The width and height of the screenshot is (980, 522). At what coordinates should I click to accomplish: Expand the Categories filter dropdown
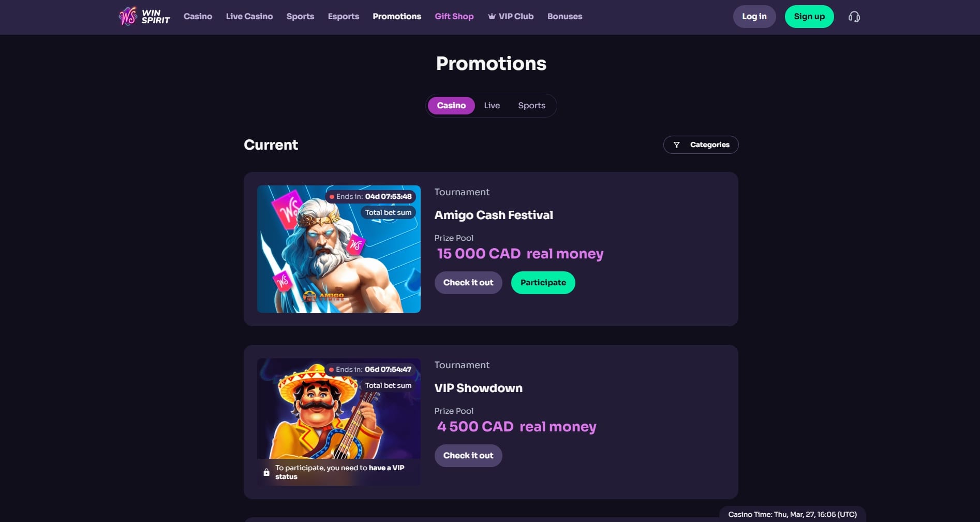701,145
